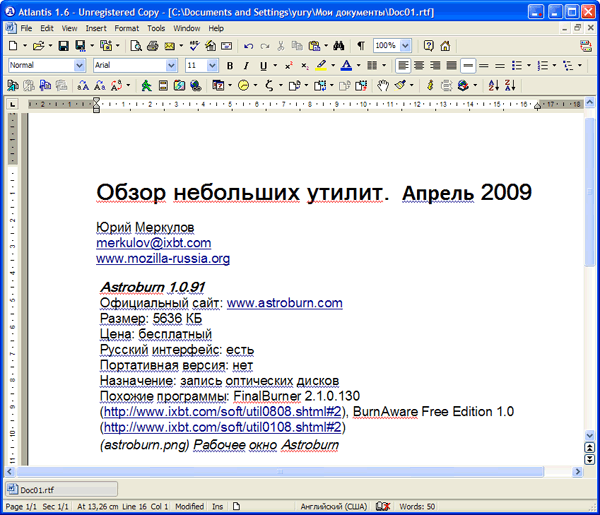This screenshot has width=600, height=515.
Task: Align paragraph right
Action: [x=435, y=66]
